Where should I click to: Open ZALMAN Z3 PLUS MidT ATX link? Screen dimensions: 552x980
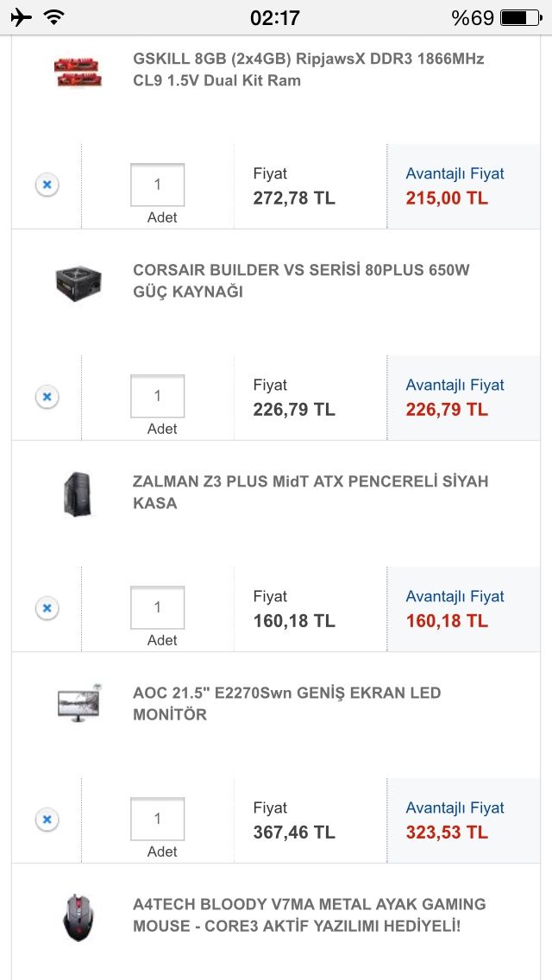click(310, 493)
